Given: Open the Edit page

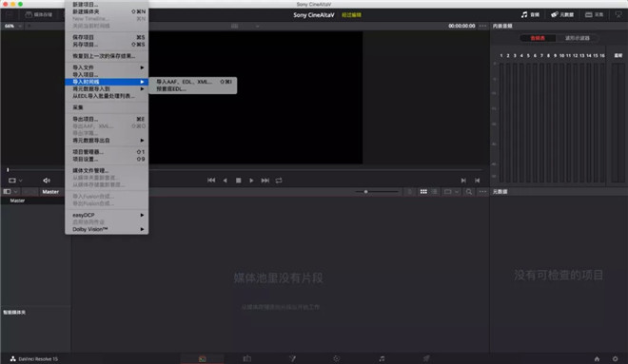Looking at the screenshot, I should click(x=247, y=359).
